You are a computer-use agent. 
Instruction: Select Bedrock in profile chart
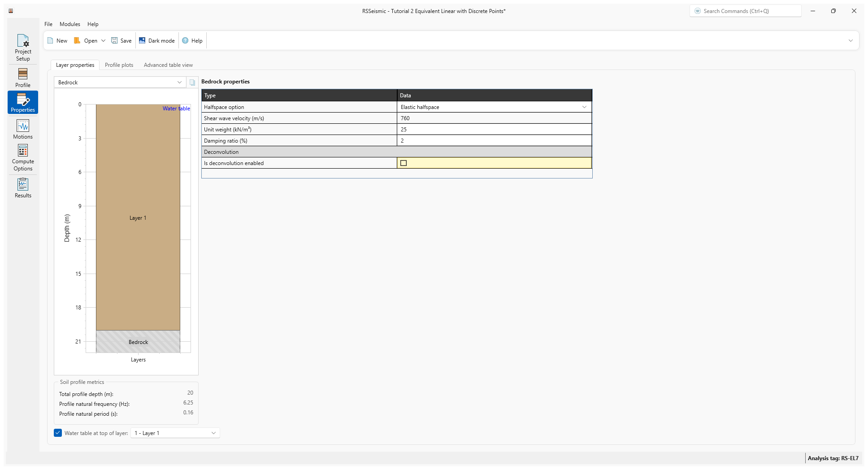(138, 342)
